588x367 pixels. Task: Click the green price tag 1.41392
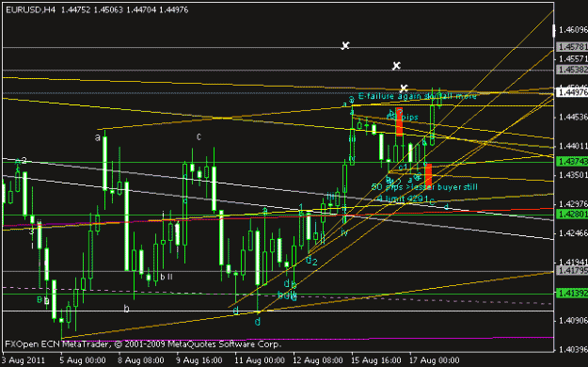tap(572, 293)
